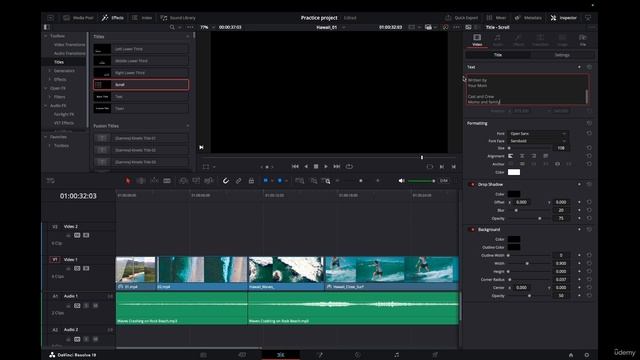Switch to the inspector File tab
Screen dimensions: 640x360
point(582,40)
